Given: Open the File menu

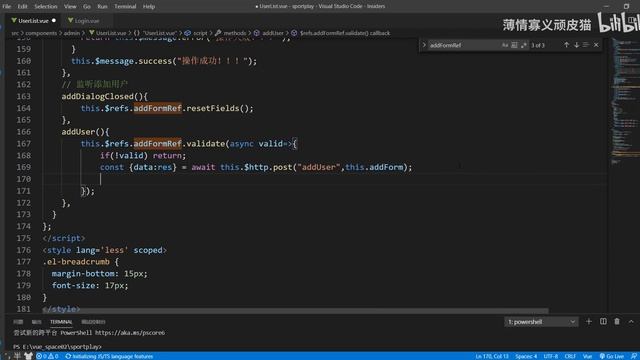Looking at the screenshot, I should tap(7, 6).
